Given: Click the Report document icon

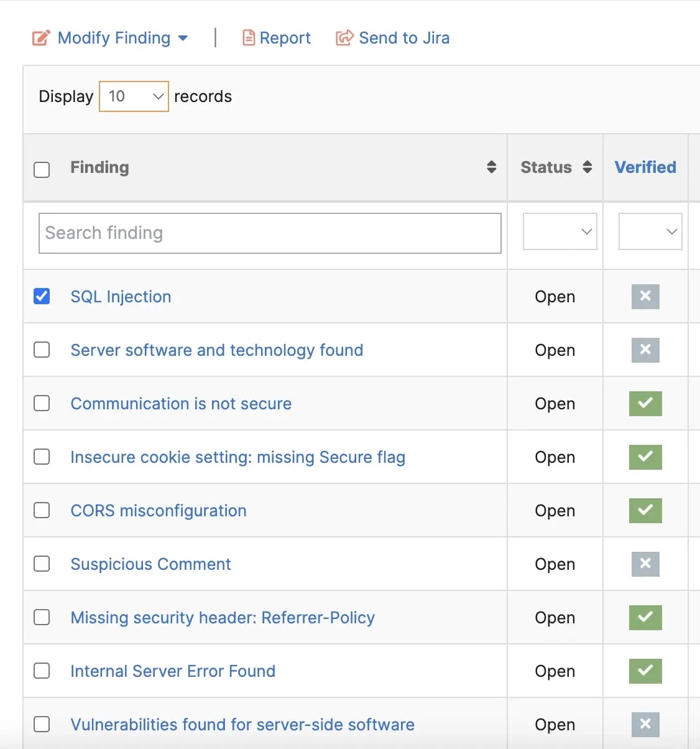Looking at the screenshot, I should (x=249, y=38).
